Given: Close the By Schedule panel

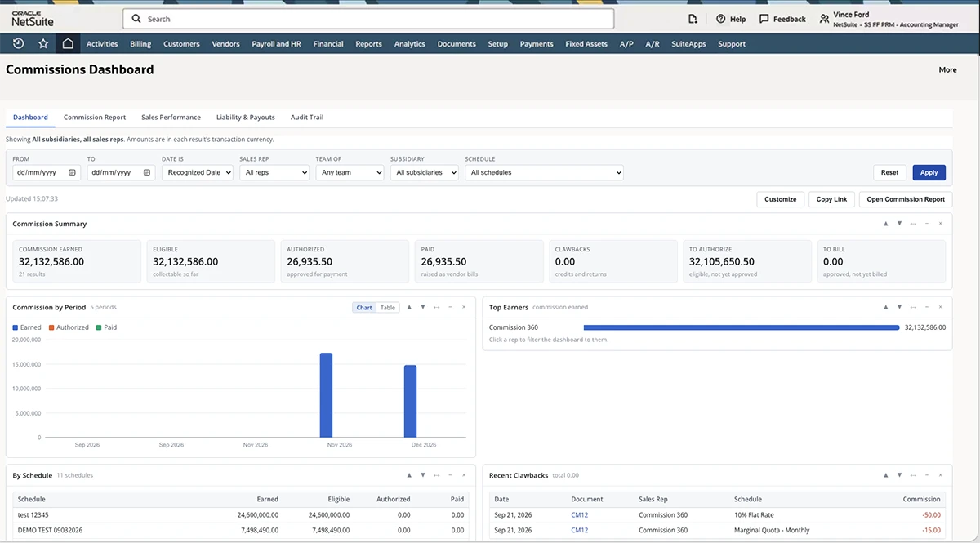Looking at the screenshot, I should click(x=464, y=475).
